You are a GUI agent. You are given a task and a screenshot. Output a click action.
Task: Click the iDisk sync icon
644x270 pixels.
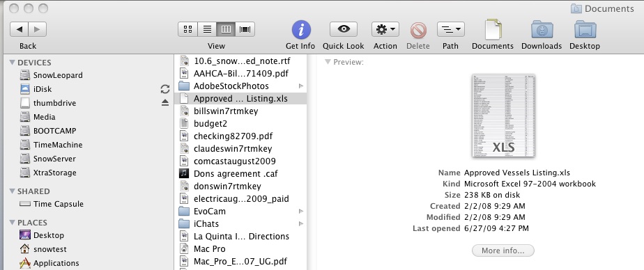click(165, 89)
